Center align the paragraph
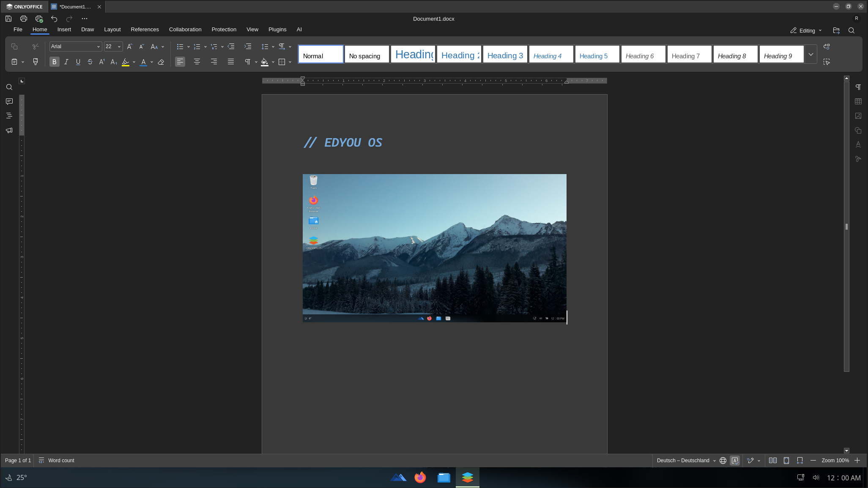 coord(197,62)
